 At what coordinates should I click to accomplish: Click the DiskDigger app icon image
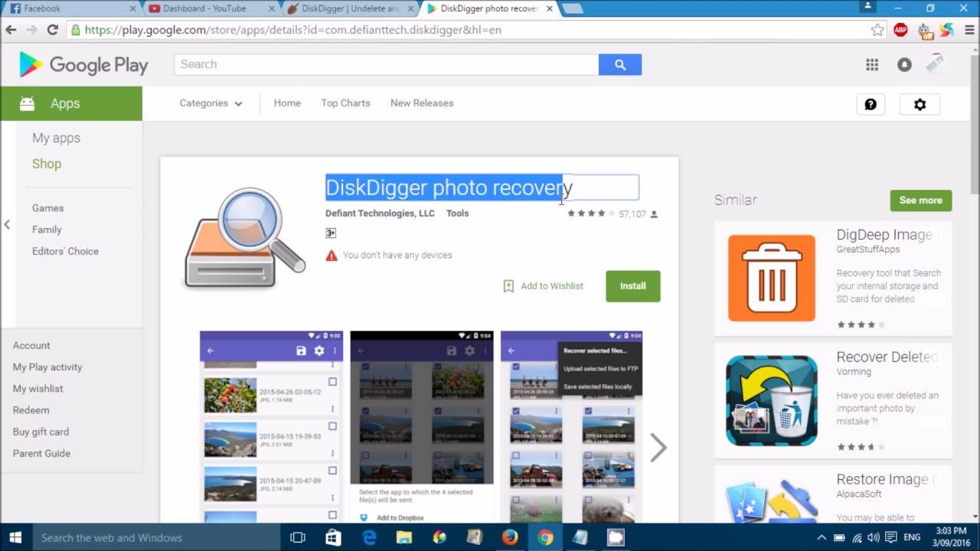pos(244,239)
